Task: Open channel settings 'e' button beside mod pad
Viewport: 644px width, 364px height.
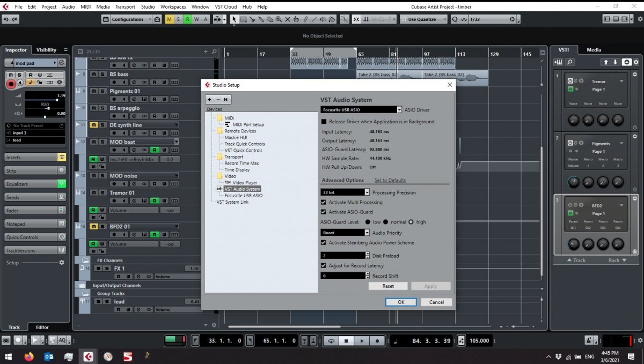Action: click(62, 63)
